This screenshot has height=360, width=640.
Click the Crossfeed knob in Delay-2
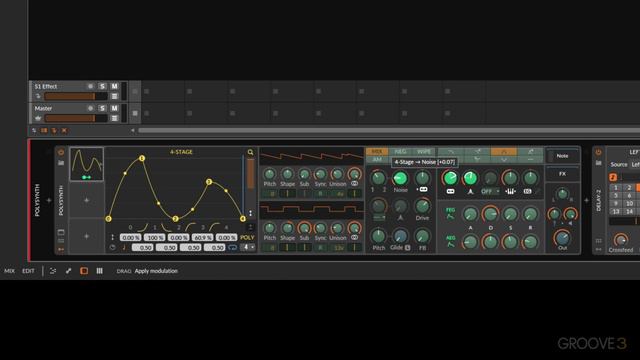click(620, 239)
